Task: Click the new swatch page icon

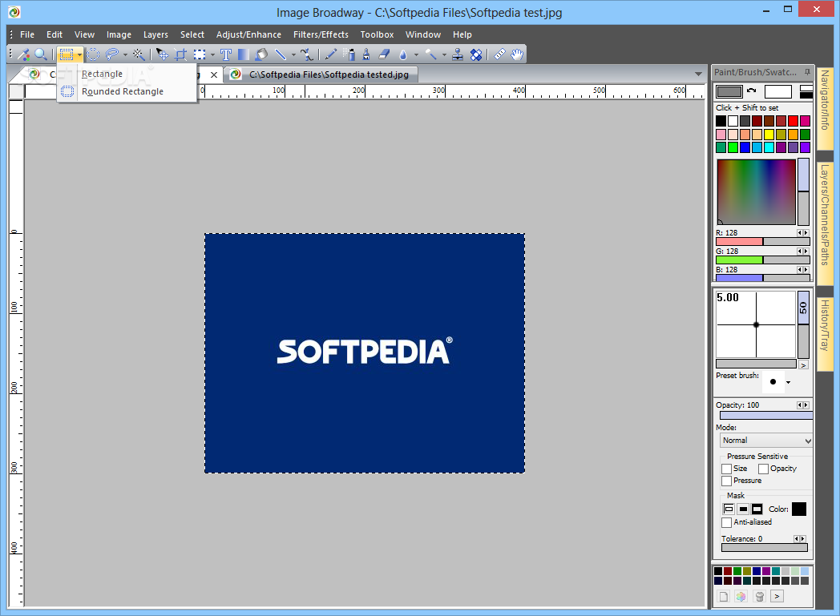Action: point(724,596)
